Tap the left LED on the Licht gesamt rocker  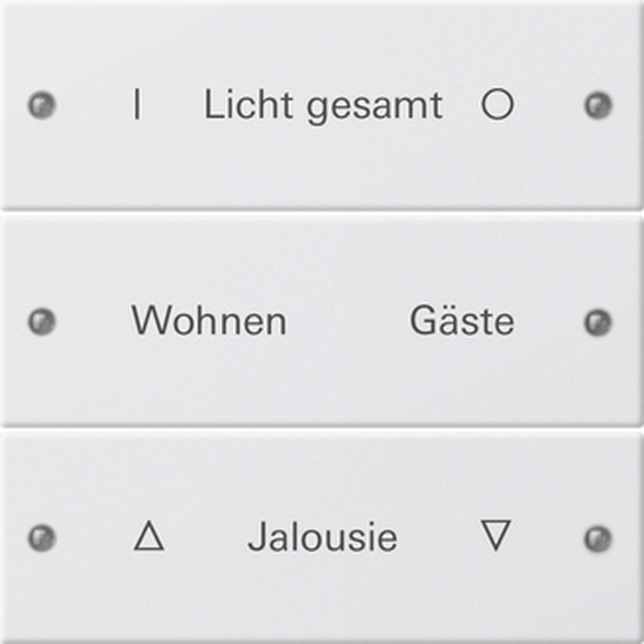[42, 105]
